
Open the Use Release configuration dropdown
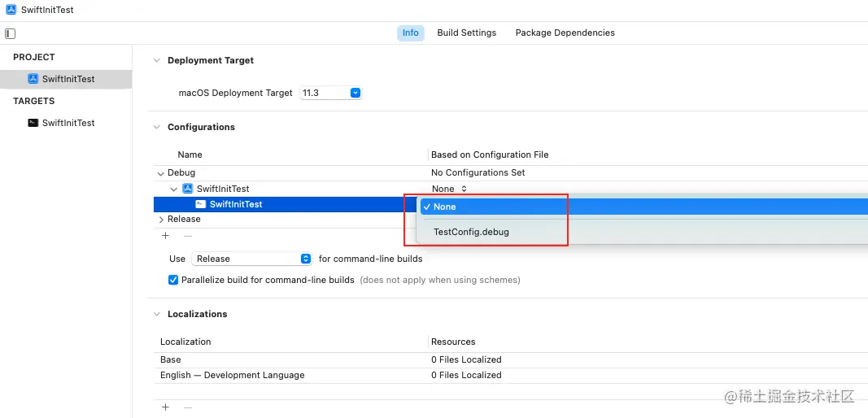pos(305,259)
